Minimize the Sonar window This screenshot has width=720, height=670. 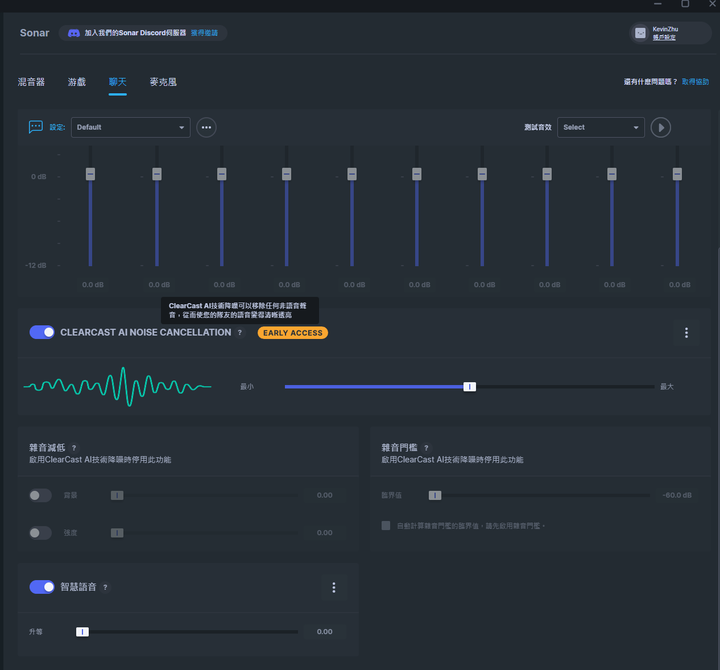658,4
